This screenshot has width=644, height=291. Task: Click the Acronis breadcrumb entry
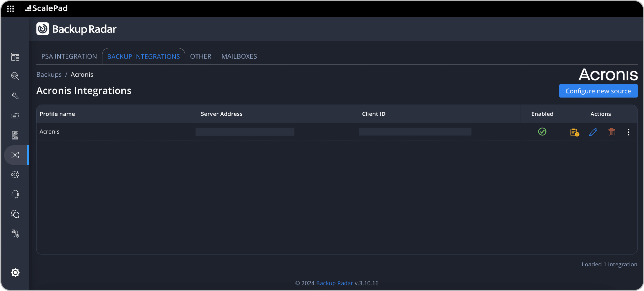(x=82, y=75)
